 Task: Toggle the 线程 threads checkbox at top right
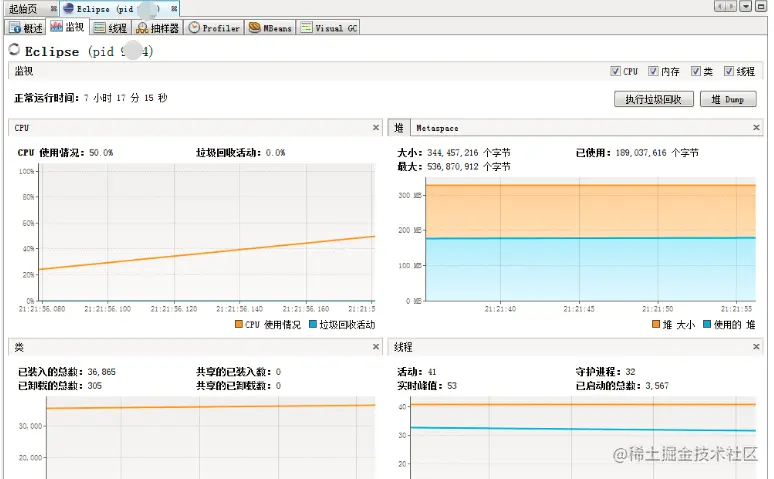point(729,71)
